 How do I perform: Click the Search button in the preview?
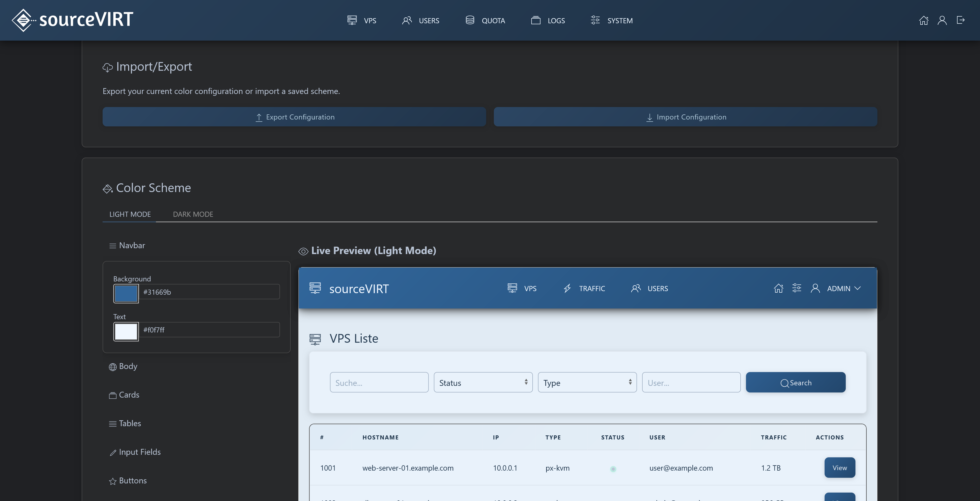click(x=795, y=383)
